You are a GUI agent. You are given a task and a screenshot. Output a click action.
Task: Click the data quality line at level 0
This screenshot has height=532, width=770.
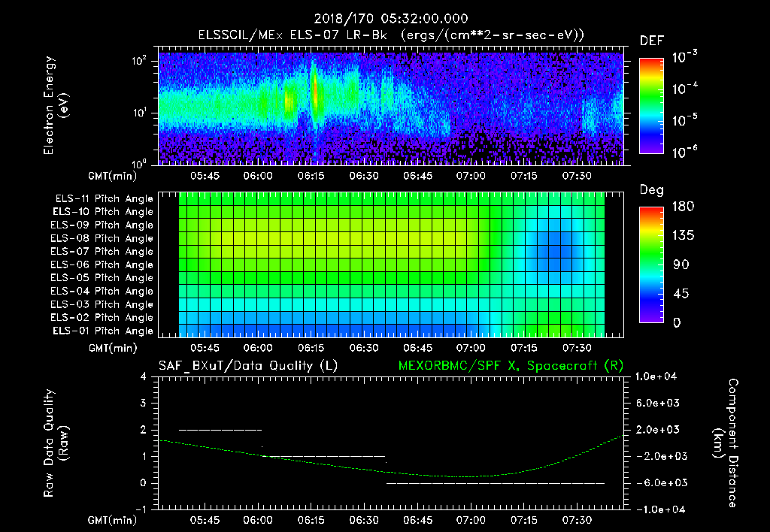click(496, 483)
